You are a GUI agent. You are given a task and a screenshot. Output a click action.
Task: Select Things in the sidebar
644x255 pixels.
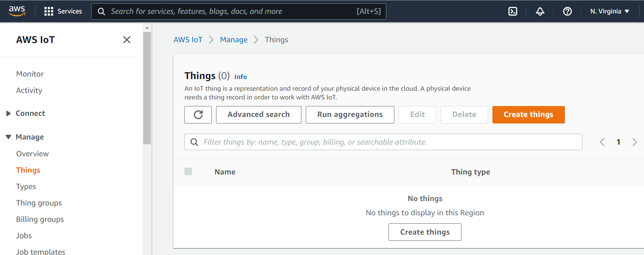click(x=28, y=170)
